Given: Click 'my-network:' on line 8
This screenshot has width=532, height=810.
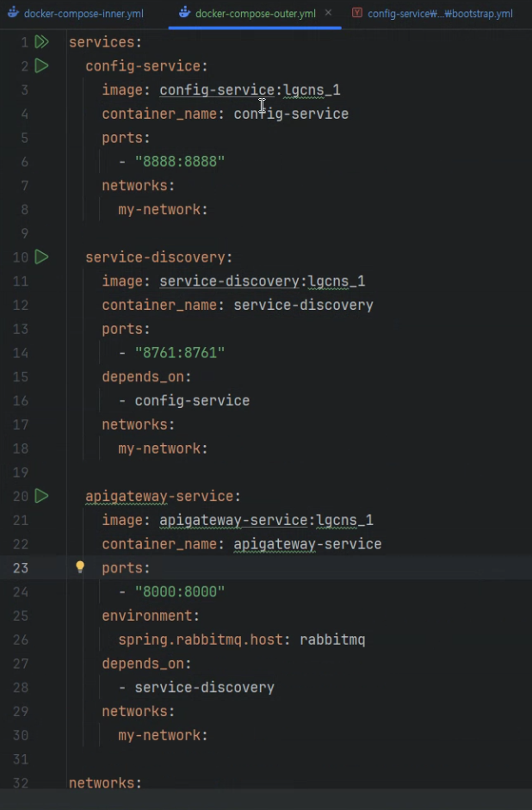Looking at the screenshot, I should pyautogui.click(x=164, y=209).
